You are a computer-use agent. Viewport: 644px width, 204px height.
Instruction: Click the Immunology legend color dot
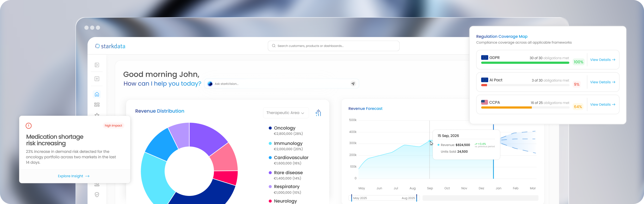(x=270, y=143)
